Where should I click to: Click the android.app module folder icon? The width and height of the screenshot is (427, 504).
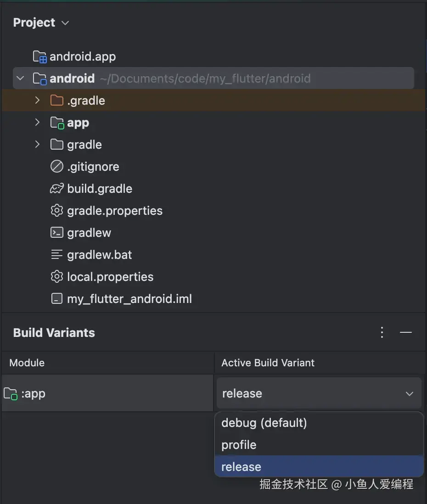tap(40, 57)
